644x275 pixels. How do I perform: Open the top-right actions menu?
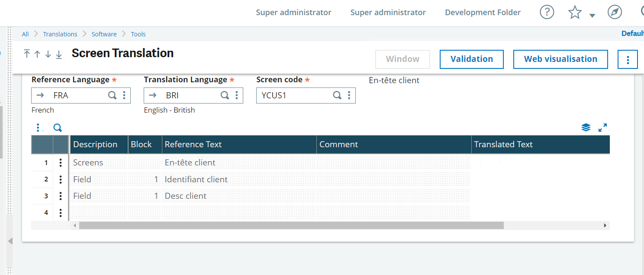click(628, 59)
